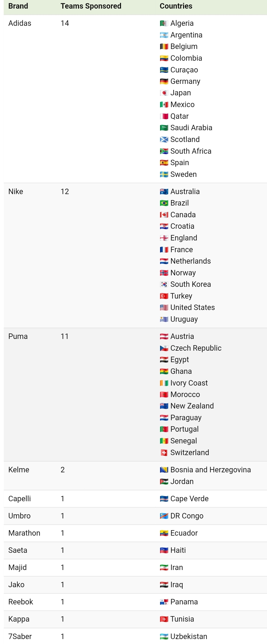
Task: Click the Kelme brand cell
Action: [19, 470]
